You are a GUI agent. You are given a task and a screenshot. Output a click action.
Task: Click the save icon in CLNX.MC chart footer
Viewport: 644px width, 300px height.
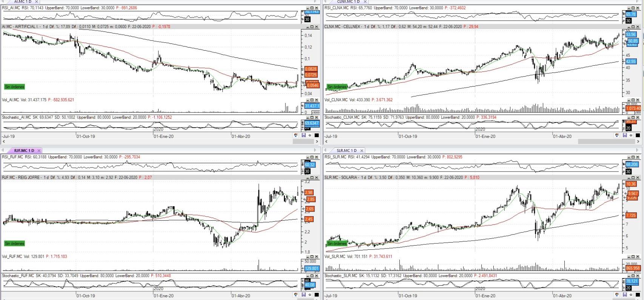click(x=625, y=135)
